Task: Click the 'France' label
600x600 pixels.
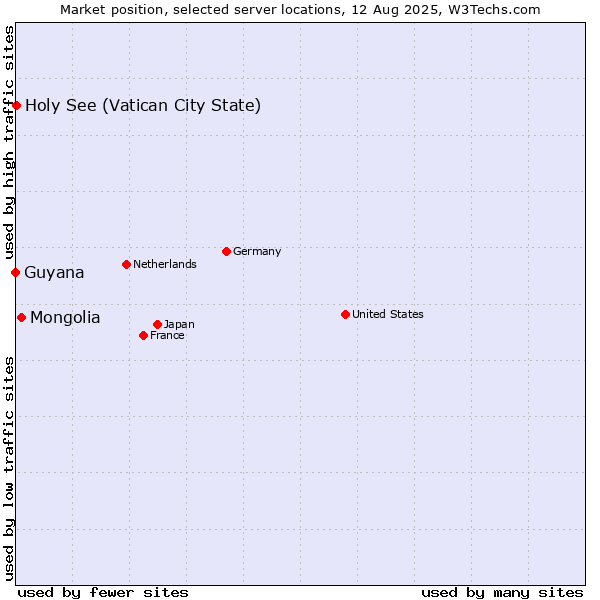Action: 167,336
